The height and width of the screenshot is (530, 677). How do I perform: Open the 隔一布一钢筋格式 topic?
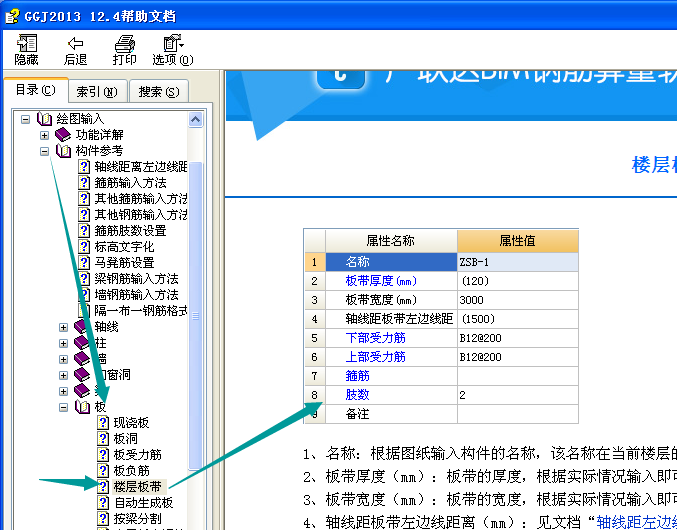tap(141, 311)
